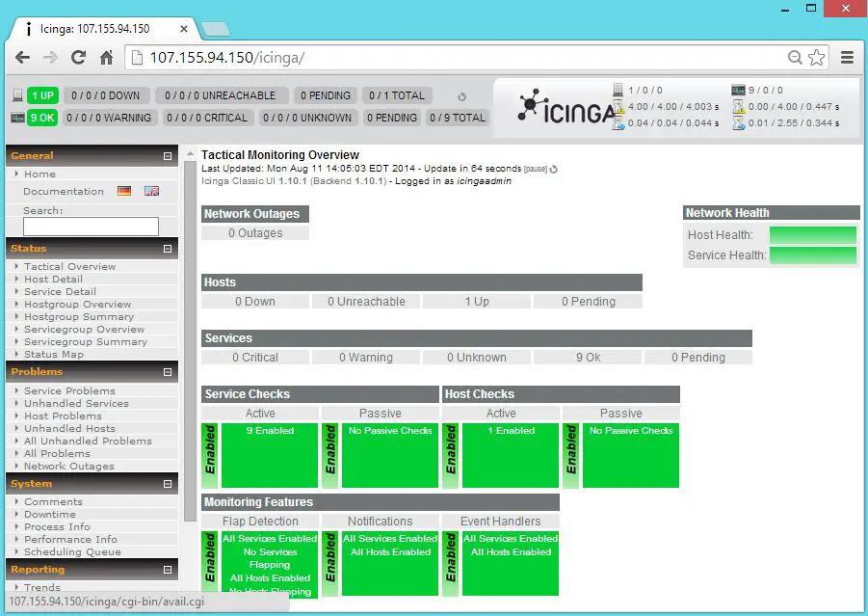The image size is (868, 616).
Task: Open Service Detail in the sidebar
Action: tap(60, 292)
